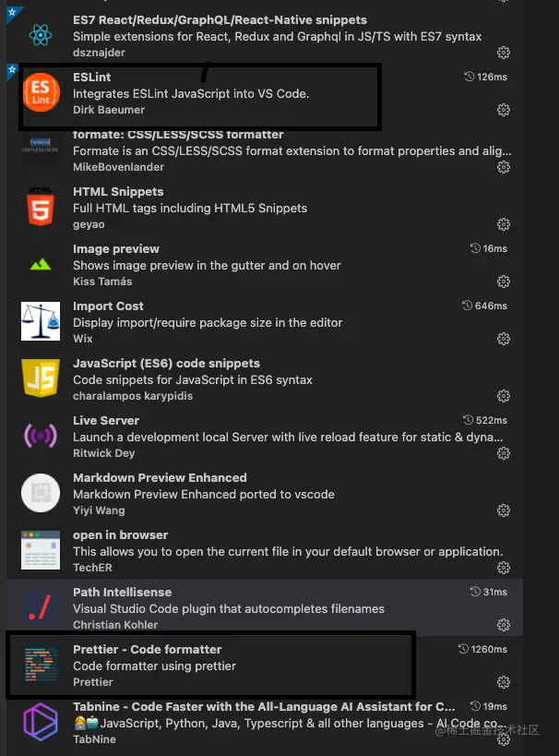Click publisher name Wix
This screenshot has width=559, height=756.
pos(82,339)
